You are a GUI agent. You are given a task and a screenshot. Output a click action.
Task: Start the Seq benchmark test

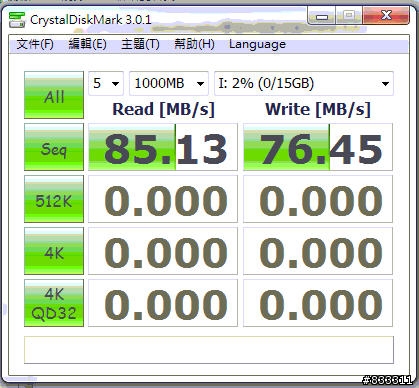pos(54,147)
